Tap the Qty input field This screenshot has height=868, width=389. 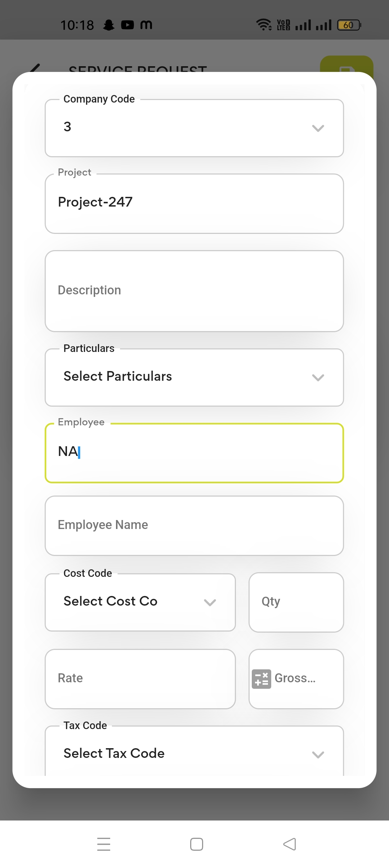tap(296, 602)
